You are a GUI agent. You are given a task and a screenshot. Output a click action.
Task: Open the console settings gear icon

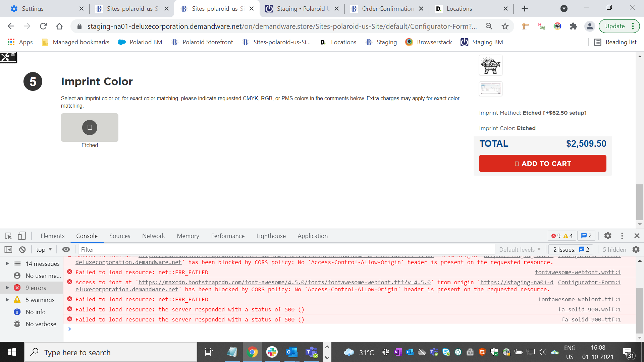point(636,250)
